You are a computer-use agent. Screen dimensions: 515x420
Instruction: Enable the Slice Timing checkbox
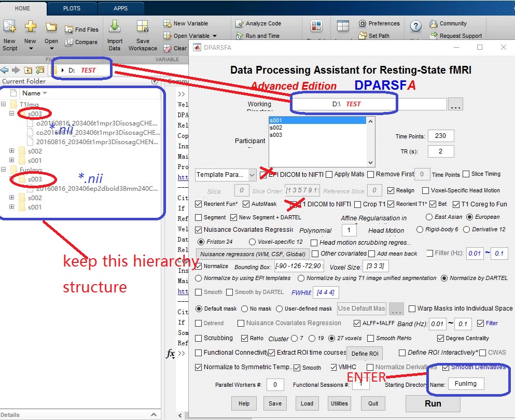[466, 174]
